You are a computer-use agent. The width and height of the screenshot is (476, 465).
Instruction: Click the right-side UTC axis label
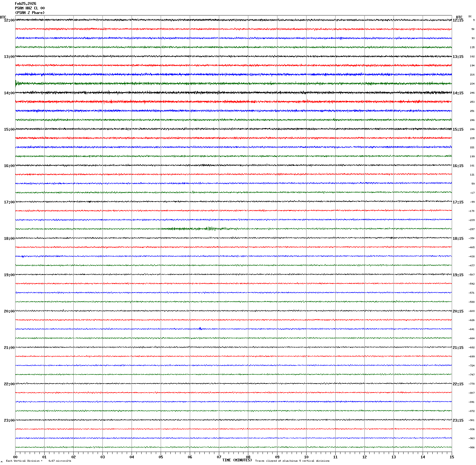coord(459,17)
